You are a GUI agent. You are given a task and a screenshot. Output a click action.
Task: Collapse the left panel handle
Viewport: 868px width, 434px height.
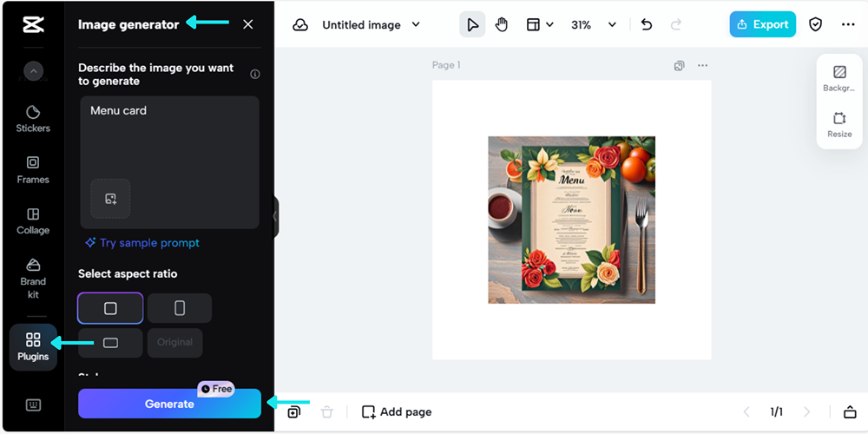coord(274,217)
